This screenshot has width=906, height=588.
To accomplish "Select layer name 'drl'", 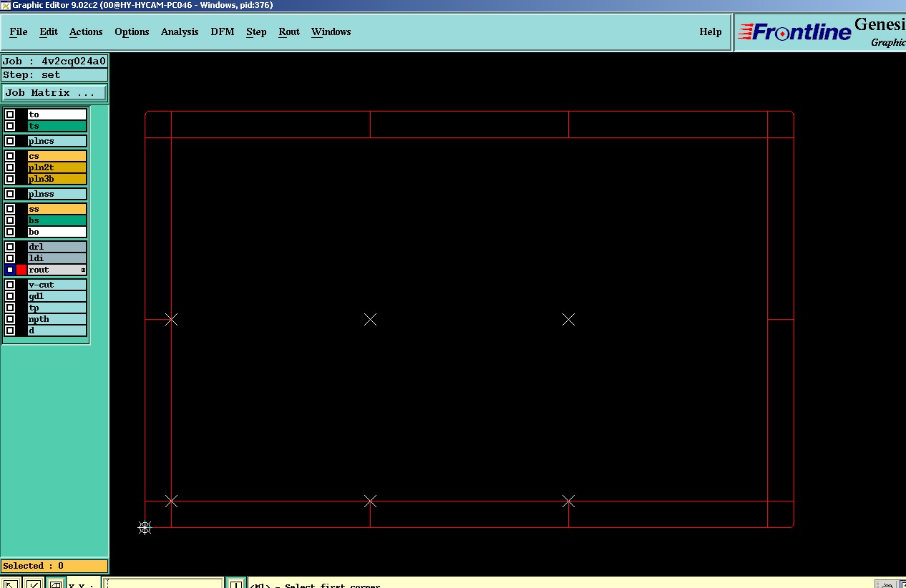I will point(57,247).
